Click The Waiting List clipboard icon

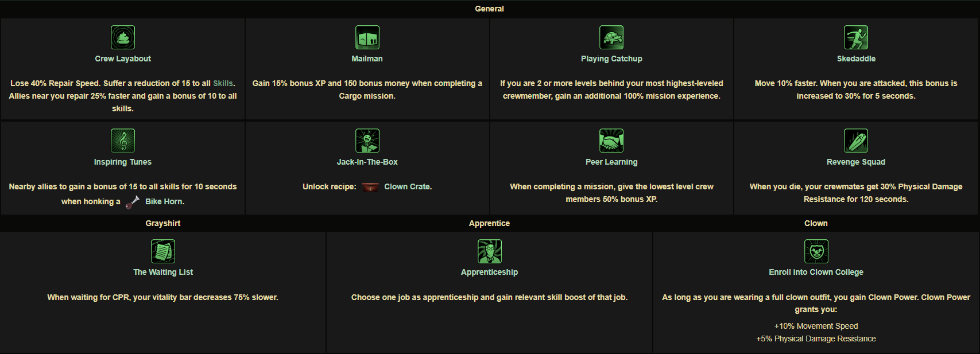pyautogui.click(x=163, y=251)
